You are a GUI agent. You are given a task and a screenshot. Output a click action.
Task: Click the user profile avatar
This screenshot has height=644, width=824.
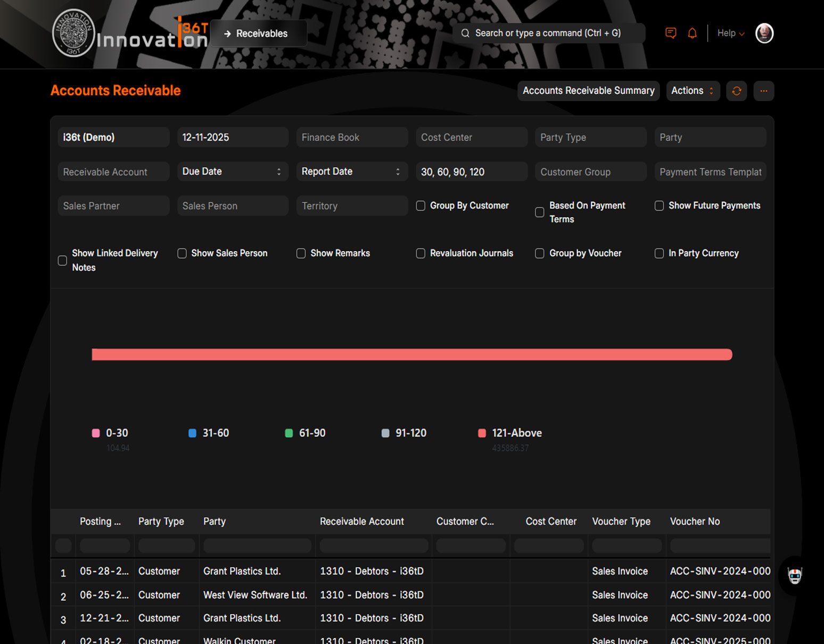tap(764, 33)
